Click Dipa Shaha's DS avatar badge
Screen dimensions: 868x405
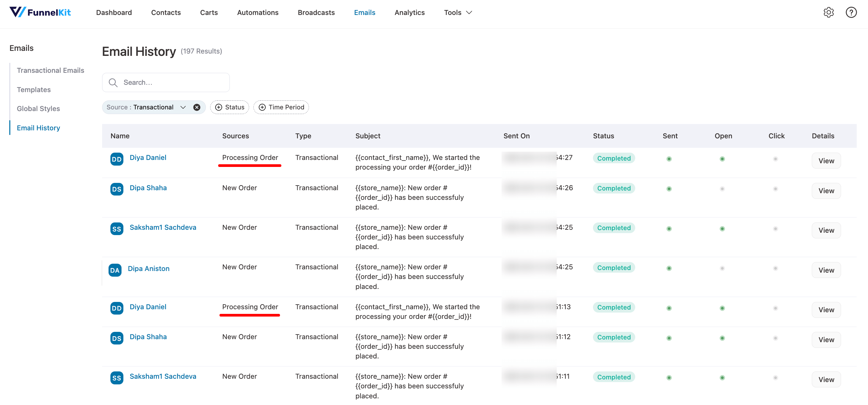(x=117, y=189)
